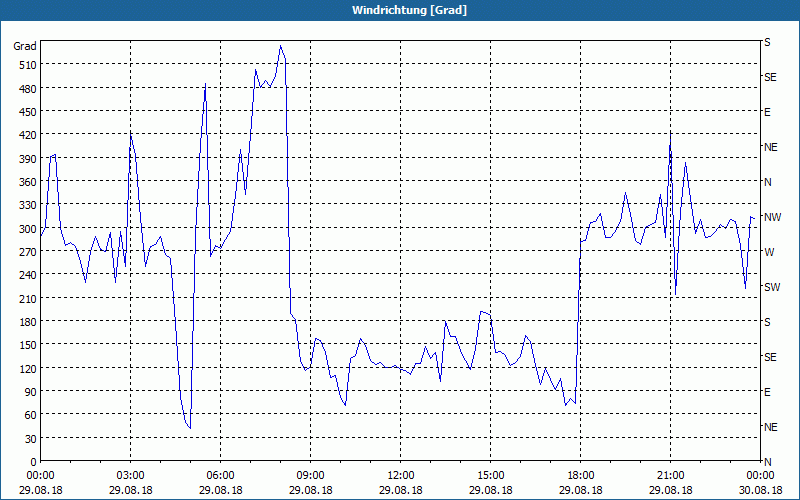Click the 30.08.18 date label
This screenshot has height=500, width=800.
(x=760, y=490)
